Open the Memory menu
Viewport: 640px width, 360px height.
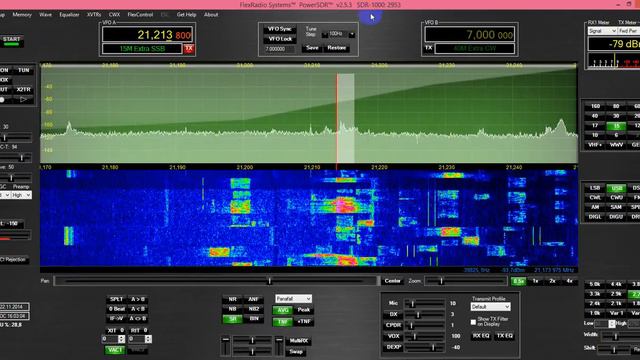pyautogui.click(x=22, y=15)
